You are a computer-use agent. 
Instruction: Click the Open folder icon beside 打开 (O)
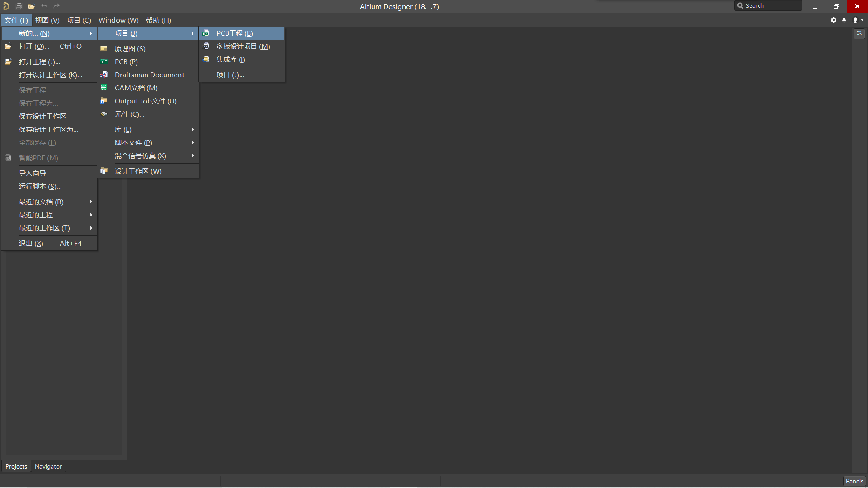8,46
